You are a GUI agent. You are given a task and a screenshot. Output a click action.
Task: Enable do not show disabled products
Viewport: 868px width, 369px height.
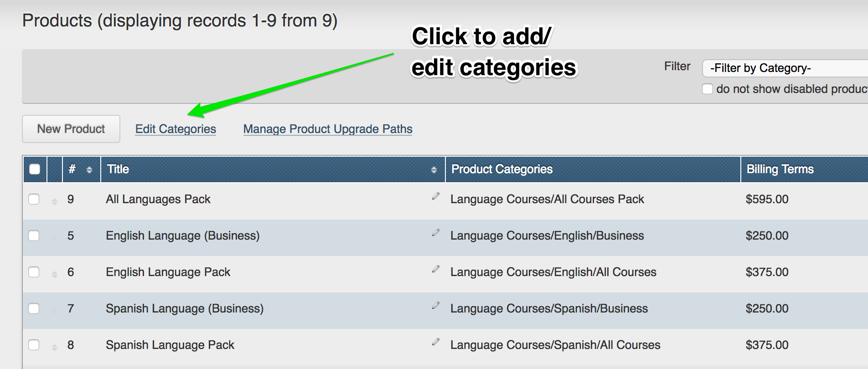click(708, 89)
